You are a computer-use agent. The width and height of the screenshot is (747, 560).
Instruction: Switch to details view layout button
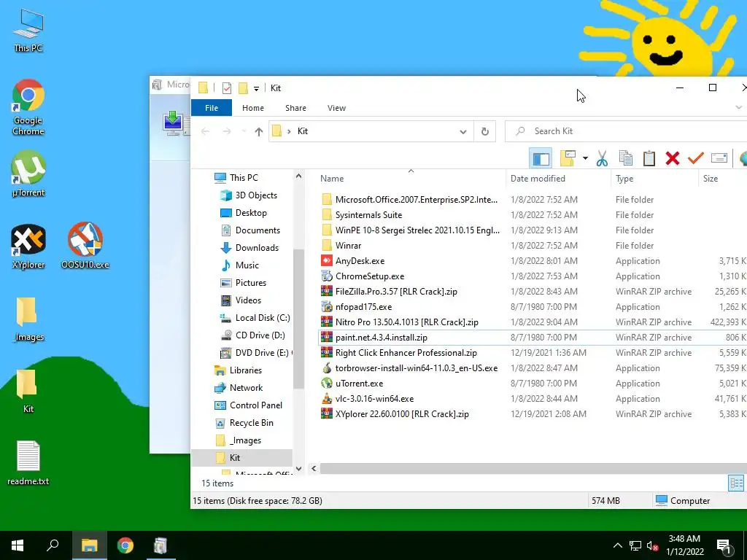coord(736,483)
